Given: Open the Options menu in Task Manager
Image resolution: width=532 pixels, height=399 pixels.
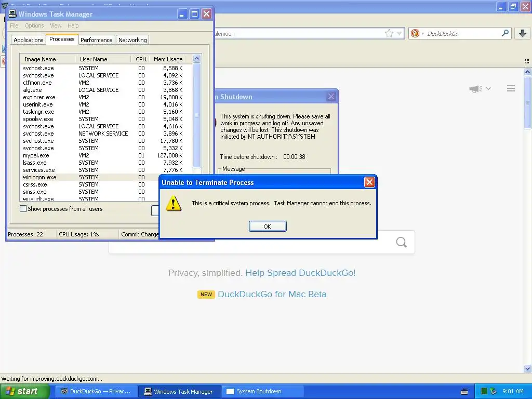Looking at the screenshot, I should point(34,25).
